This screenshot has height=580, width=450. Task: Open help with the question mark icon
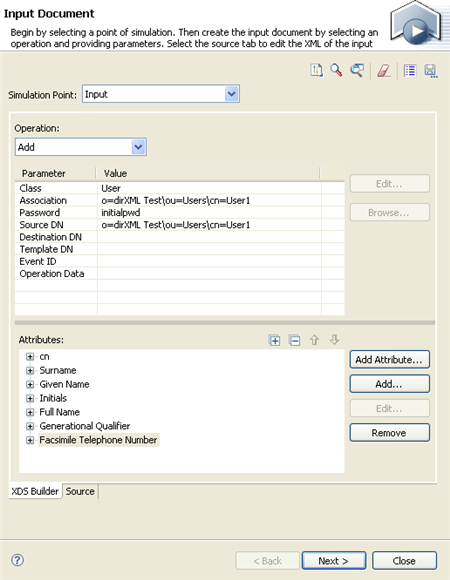pos(17,560)
